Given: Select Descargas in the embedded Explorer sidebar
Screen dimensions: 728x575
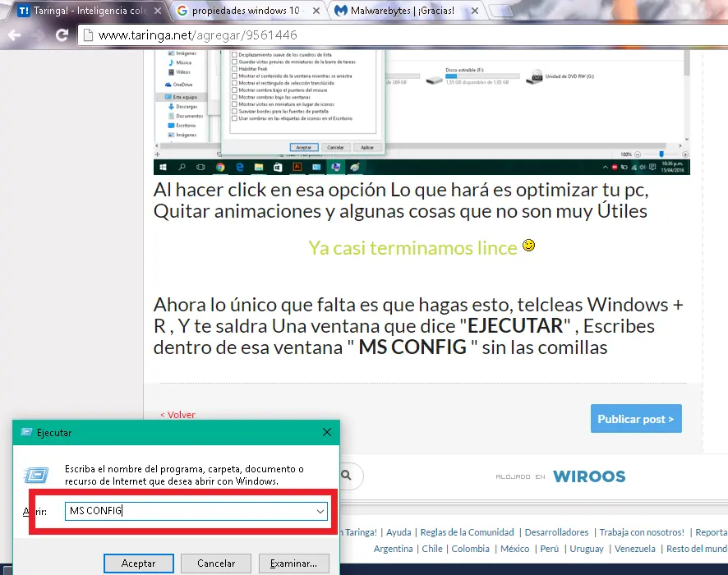Looking at the screenshot, I should coord(182,107).
